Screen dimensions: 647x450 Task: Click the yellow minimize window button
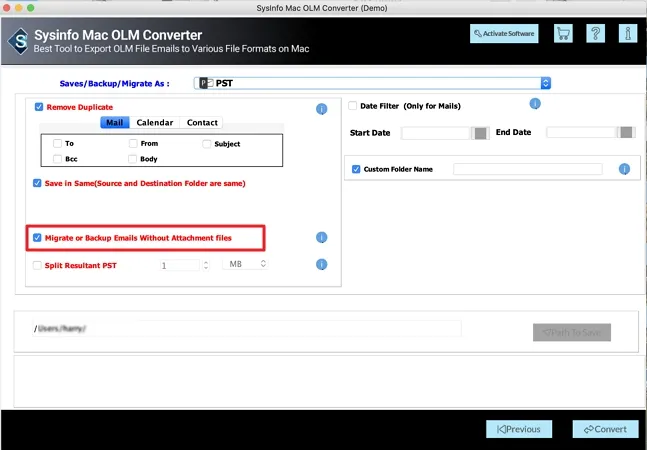(x=19, y=8)
